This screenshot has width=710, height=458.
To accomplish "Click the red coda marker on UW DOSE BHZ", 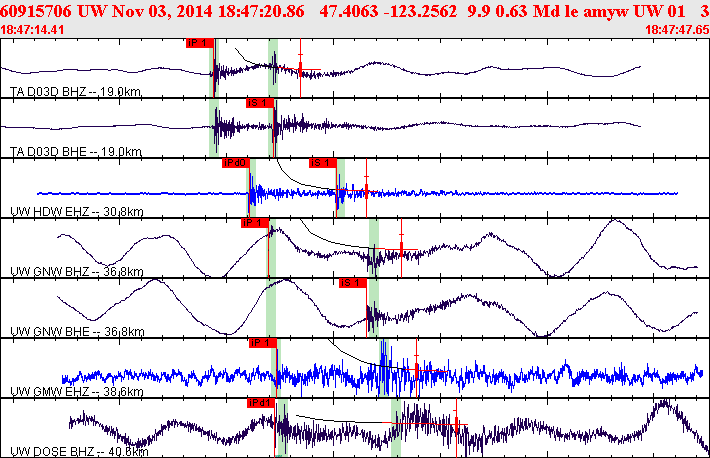I will [456, 428].
